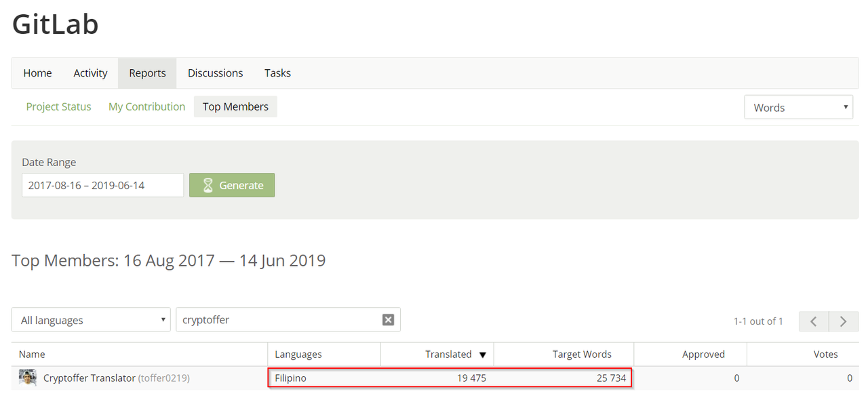Open the Date Range picker field
The width and height of the screenshot is (868, 404).
click(102, 185)
